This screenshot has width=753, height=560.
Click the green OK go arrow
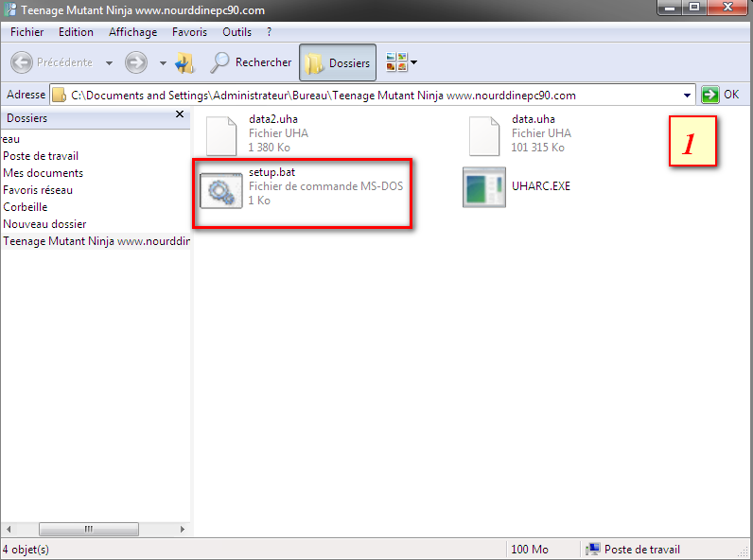710,95
